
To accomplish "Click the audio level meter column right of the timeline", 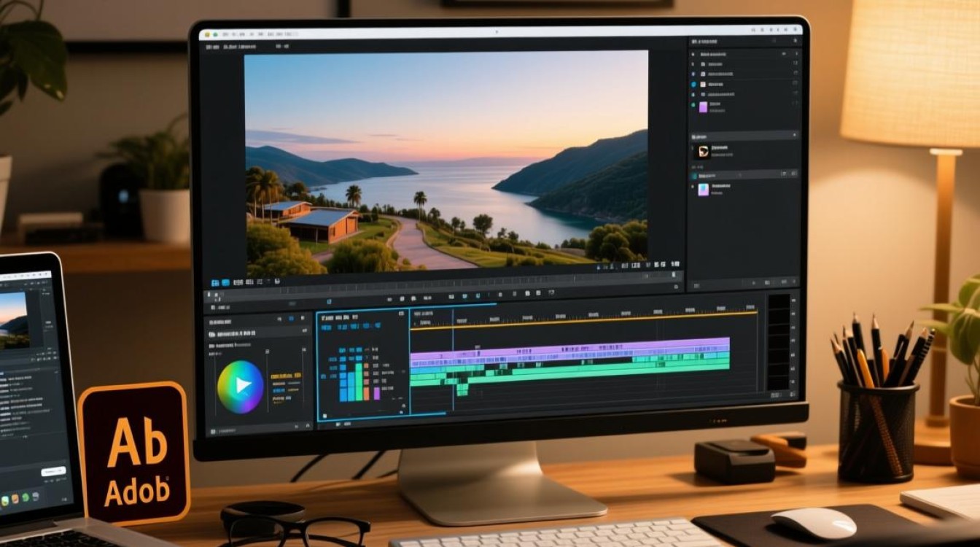I will pyautogui.click(x=779, y=341).
